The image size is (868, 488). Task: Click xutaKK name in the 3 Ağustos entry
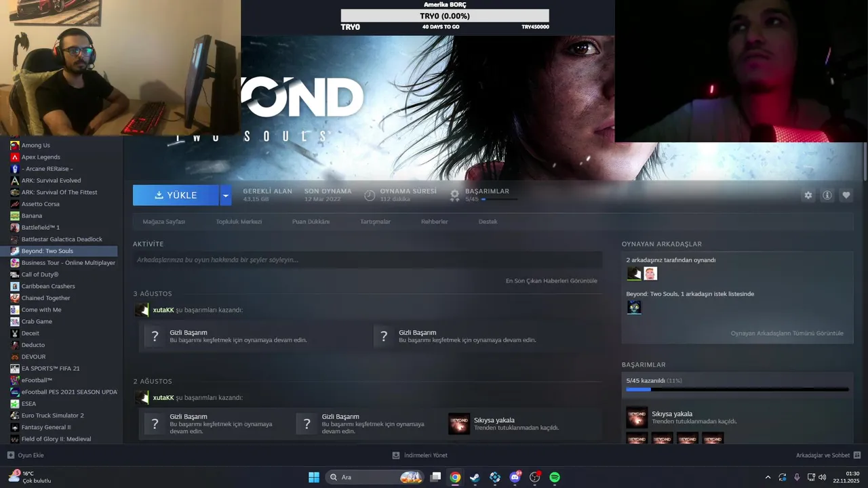pyautogui.click(x=163, y=310)
